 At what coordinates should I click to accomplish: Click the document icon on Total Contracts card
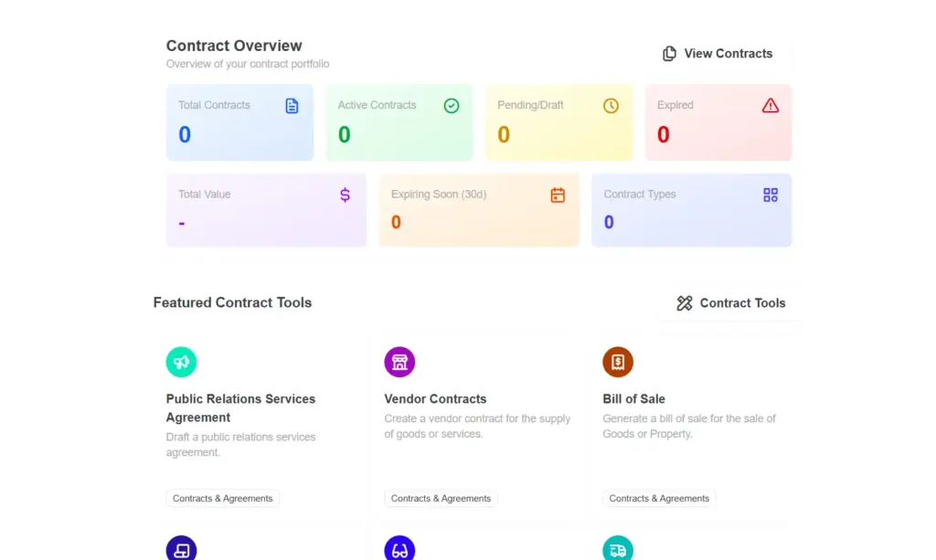(292, 105)
